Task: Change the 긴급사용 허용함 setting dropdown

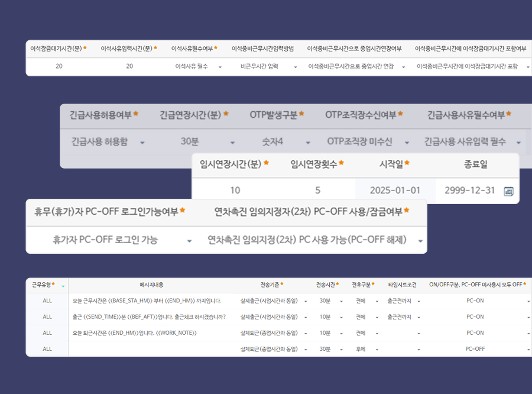Action: (x=142, y=142)
